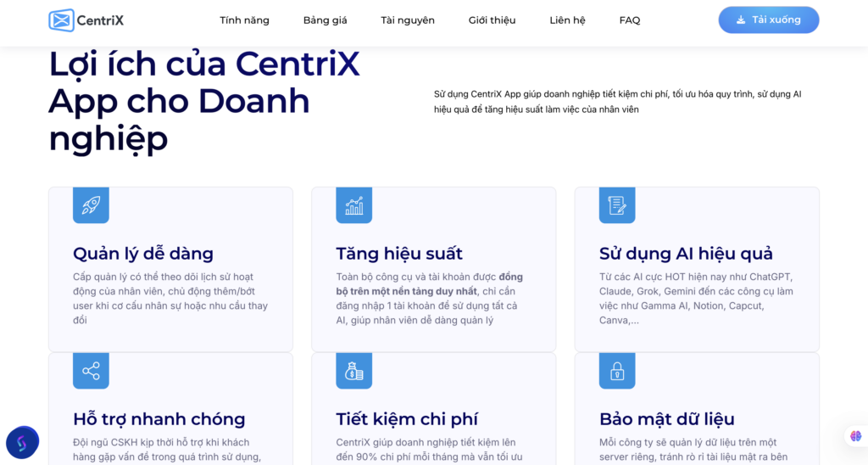868x465 pixels.
Task: Click the description 'Mỗi công ty sẽ quản lý dữ liệu'
Action: (693, 450)
